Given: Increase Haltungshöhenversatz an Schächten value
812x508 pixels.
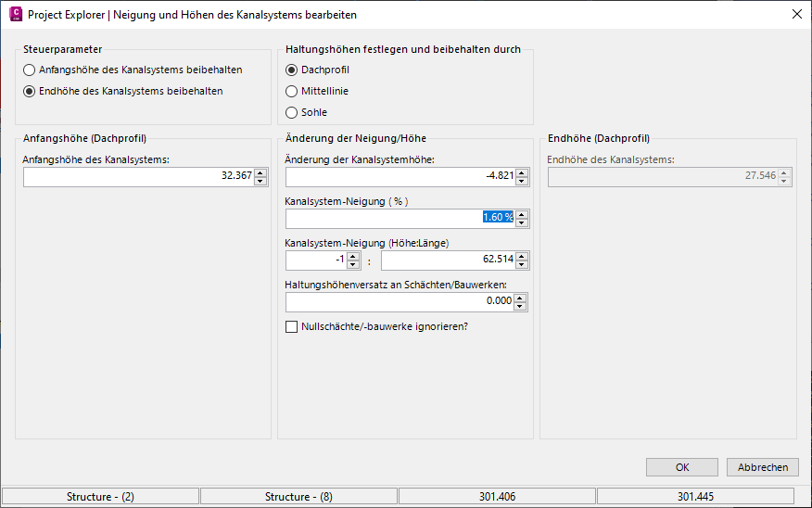Looking at the screenshot, I should [x=522, y=298].
